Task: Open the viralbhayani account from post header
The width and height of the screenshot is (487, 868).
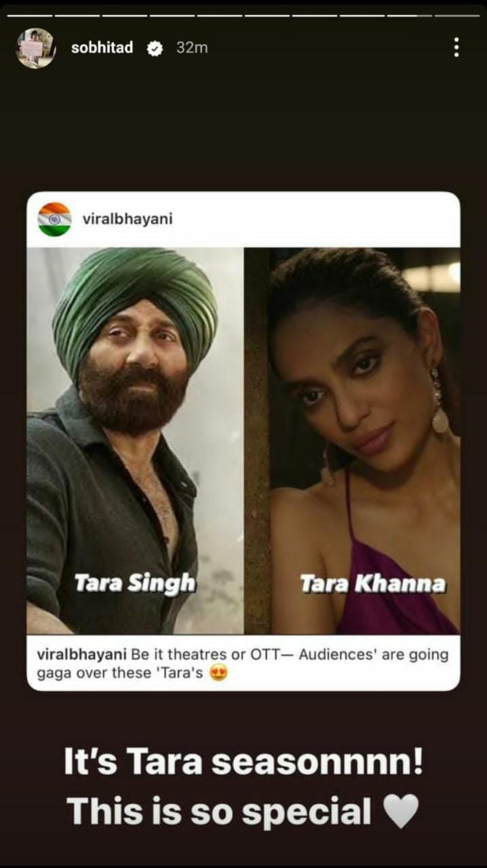Action: point(127,220)
